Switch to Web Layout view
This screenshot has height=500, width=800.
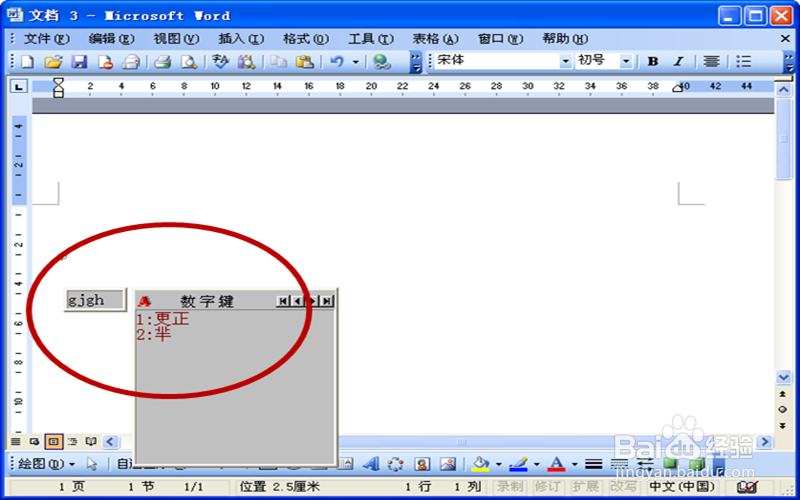click(35, 441)
